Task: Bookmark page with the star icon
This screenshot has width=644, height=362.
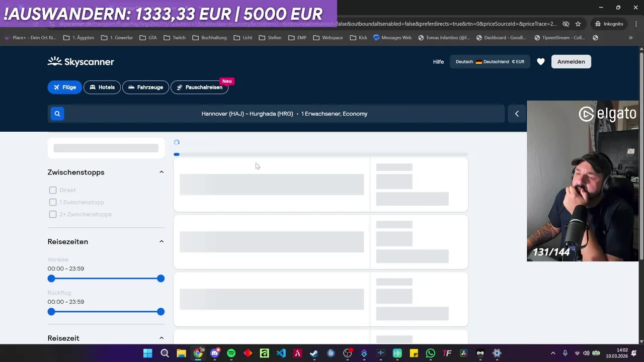Action: point(578,24)
